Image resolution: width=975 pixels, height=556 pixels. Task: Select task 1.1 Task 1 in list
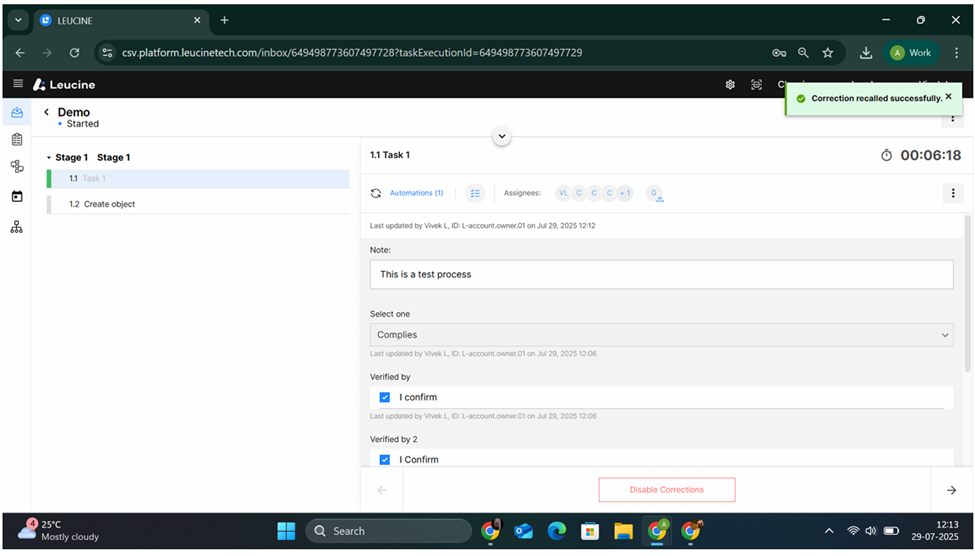(93, 179)
